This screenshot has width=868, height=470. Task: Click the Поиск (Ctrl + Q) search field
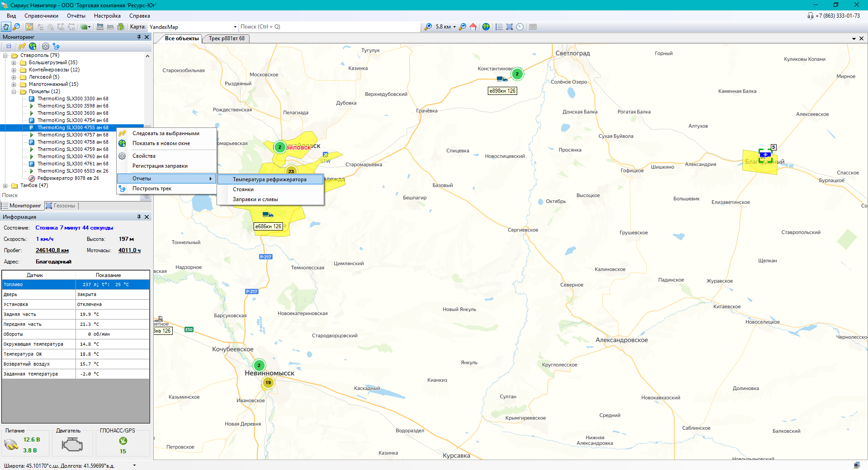[329, 27]
